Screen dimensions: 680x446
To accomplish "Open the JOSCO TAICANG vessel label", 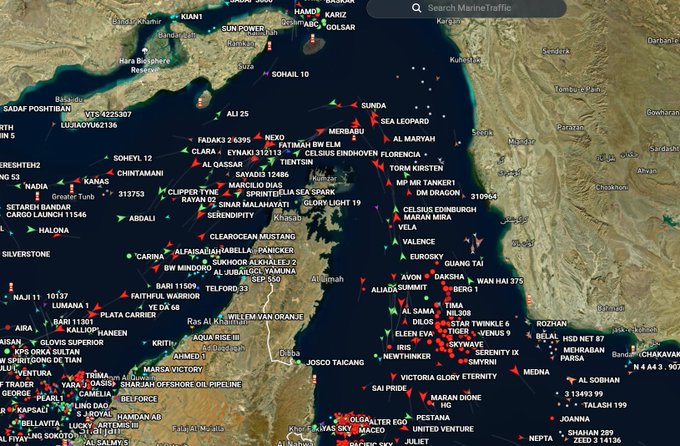I will tap(337, 362).
